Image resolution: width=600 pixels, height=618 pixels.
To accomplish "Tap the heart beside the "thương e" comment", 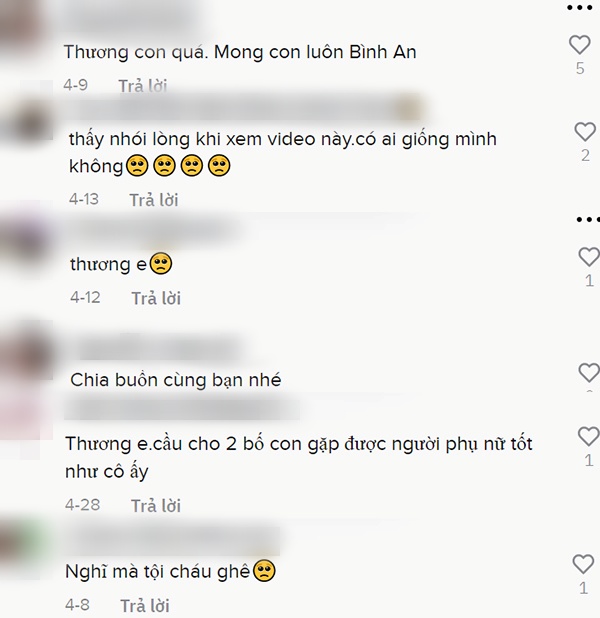I will click(x=589, y=257).
